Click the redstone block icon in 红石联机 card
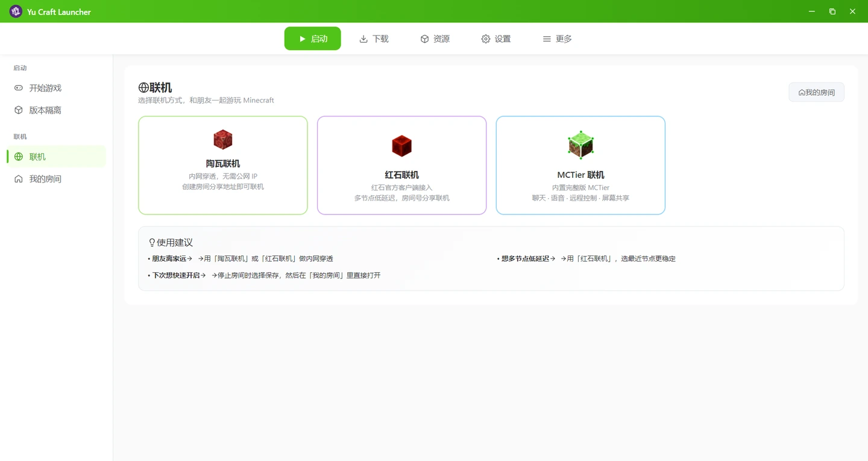The height and width of the screenshot is (461, 868). click(401, 146)
